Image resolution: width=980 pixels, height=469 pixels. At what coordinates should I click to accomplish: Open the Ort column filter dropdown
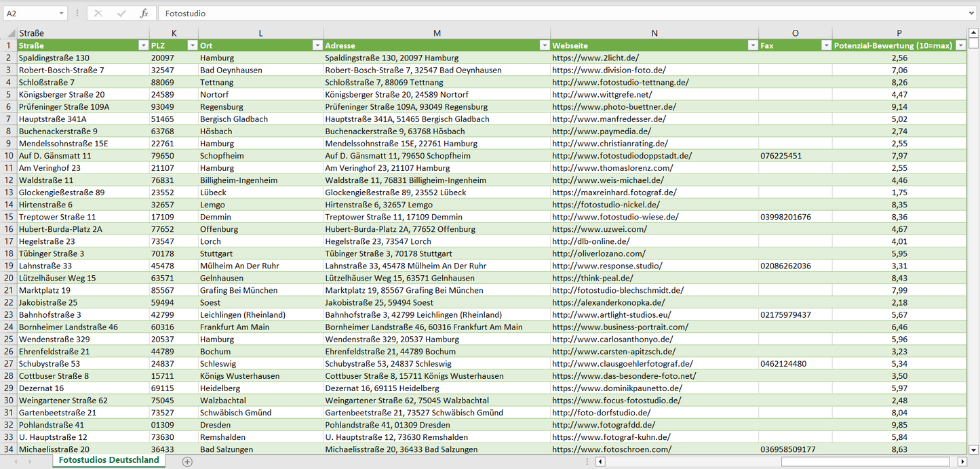pos(317,45)
